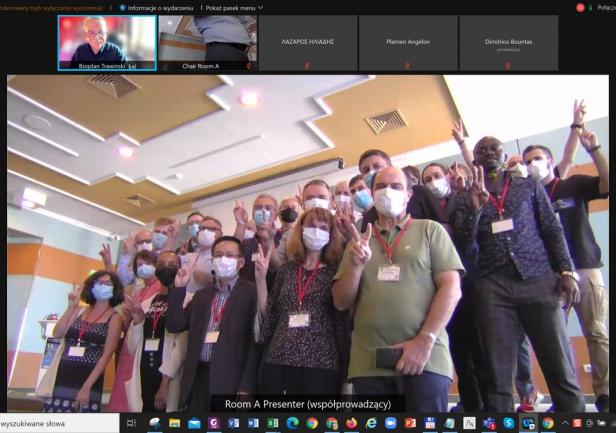Click the Plamen Angelov participant tile

[407, 42]
